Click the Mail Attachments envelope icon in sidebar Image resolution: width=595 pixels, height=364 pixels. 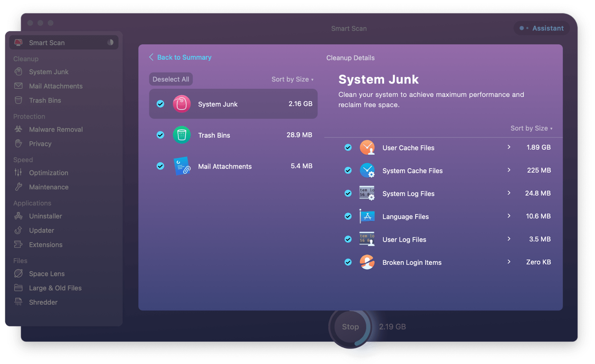coord(18,86)
